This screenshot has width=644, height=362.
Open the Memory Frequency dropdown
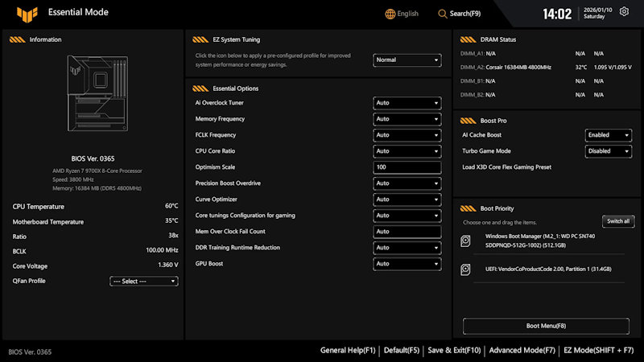click(407, 119)
